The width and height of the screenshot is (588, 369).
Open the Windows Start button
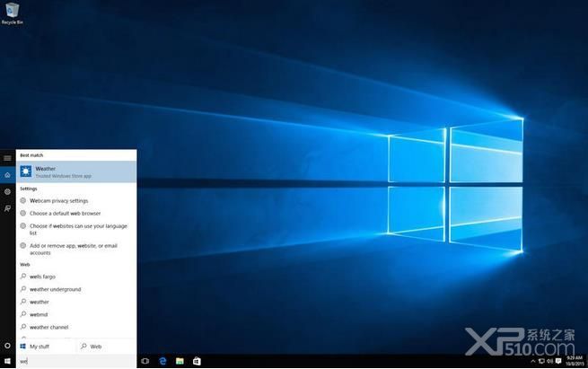[x=7, y=361]
